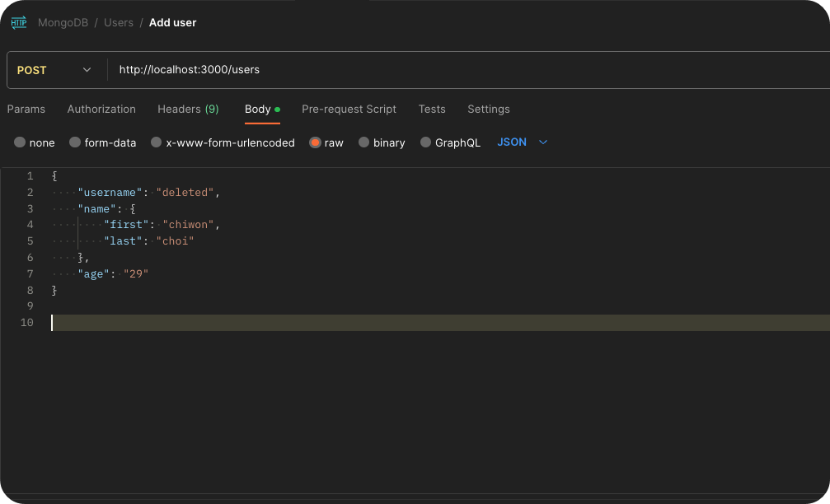Select the binary body radio button
The height and width of the screenshot is (504, 830).
[363, 142]
